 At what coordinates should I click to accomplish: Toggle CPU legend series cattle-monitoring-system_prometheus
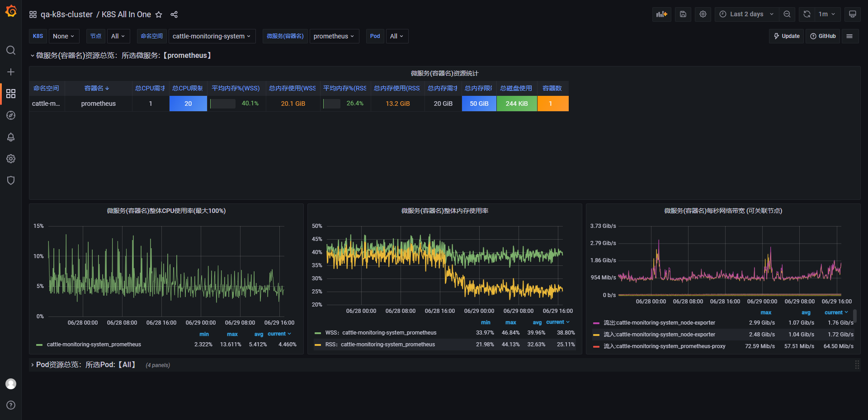click(94, 344)
